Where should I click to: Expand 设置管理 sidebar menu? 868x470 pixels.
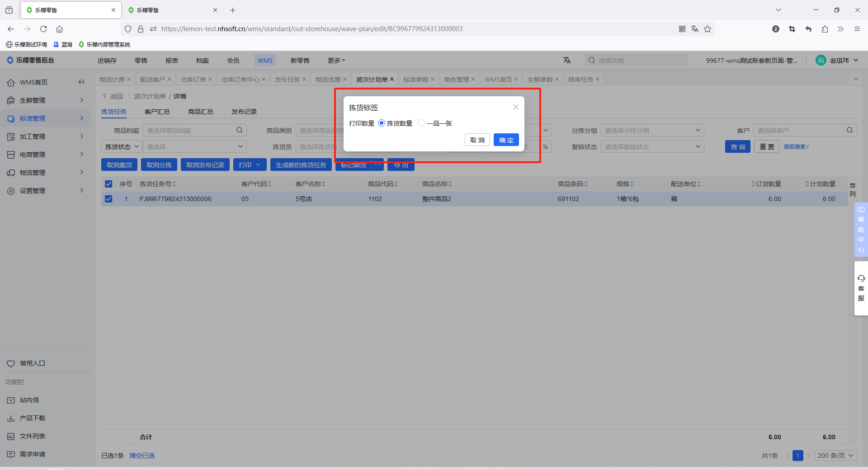click(x=45, y=191)
